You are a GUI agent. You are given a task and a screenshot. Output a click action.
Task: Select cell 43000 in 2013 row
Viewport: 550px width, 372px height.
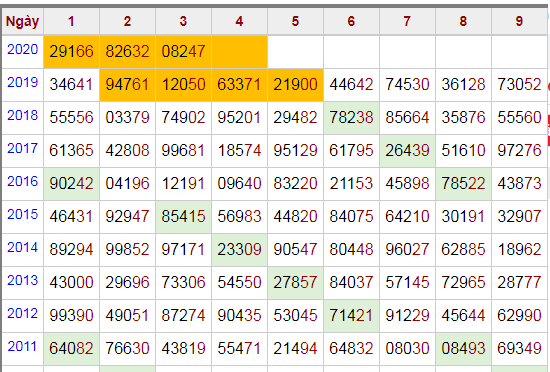pyautogui.click(x=71, y=283)
